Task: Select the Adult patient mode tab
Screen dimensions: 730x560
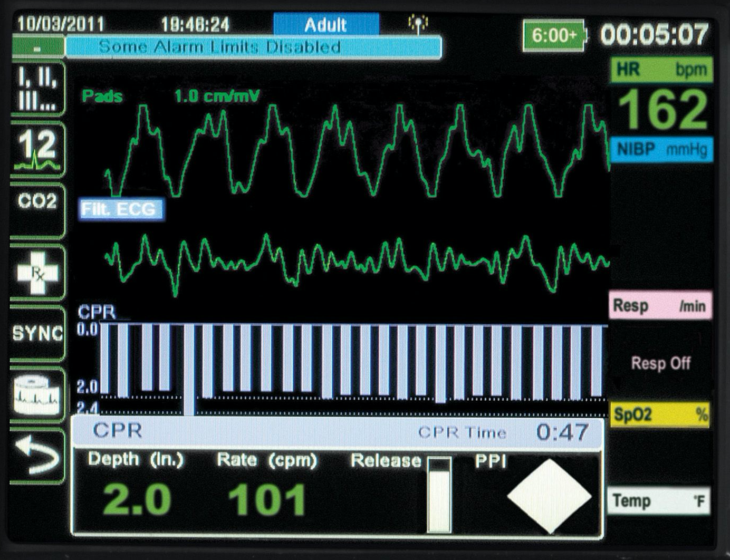Action: click(x=326, y=24)
